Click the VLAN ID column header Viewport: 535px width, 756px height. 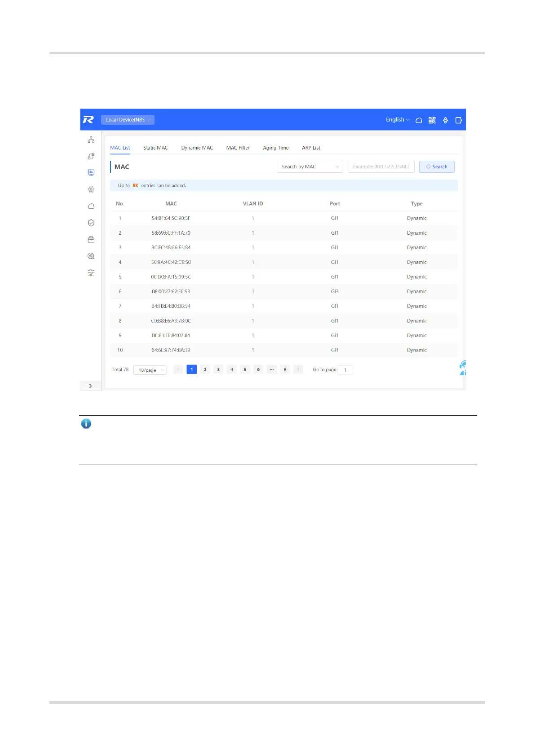tap(253, 204)
